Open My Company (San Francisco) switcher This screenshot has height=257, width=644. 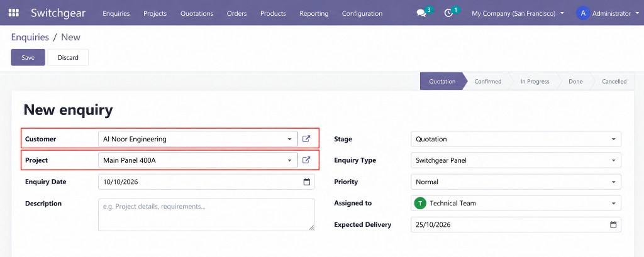(518, 13)
